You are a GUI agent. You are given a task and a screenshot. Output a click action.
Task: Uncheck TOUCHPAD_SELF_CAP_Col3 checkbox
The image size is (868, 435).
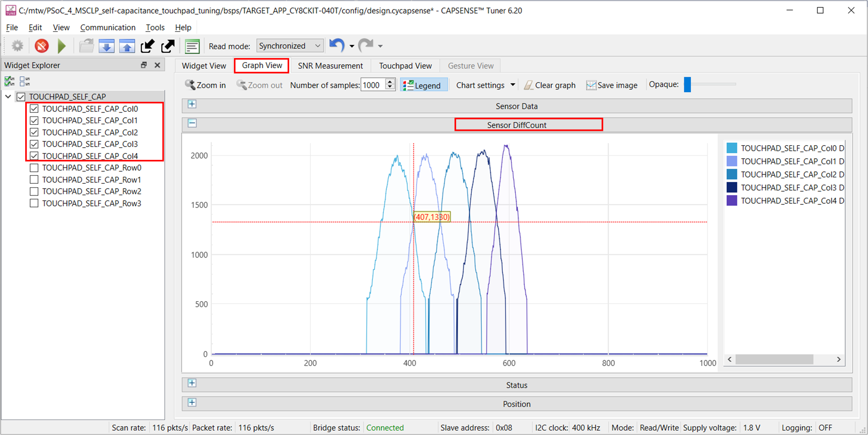(34, 144)
